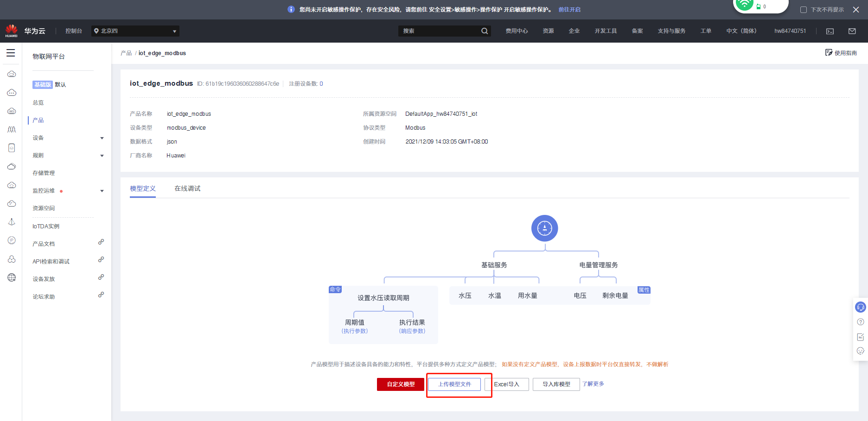Open the headset customer service icon
This screenshot has height=421, width=868.
[x=861, y=307]
